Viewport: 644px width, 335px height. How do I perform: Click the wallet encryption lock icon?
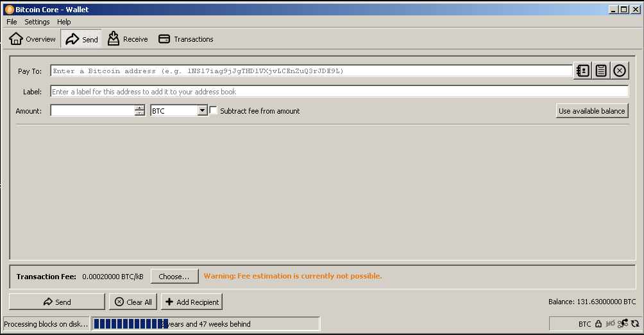click(598, 324)
